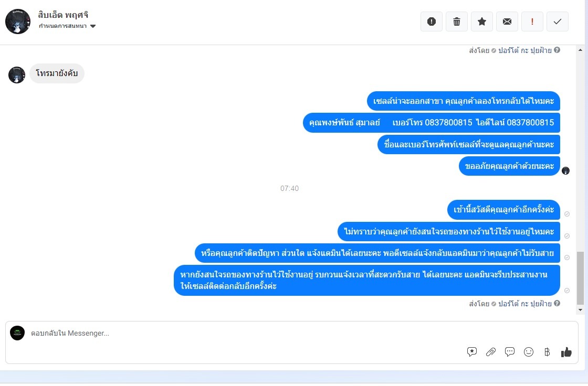The height and width of the screenshot is (386, 588).
Task: Open the emoji picker smiley icon
Action: pos(528,351)
